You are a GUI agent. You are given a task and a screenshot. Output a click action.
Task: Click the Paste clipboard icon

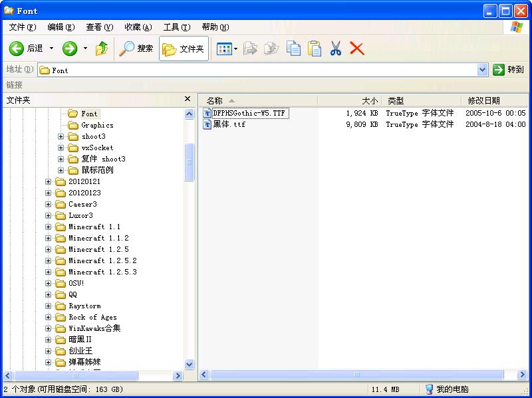pyautogui.click(x=315, y=49)
